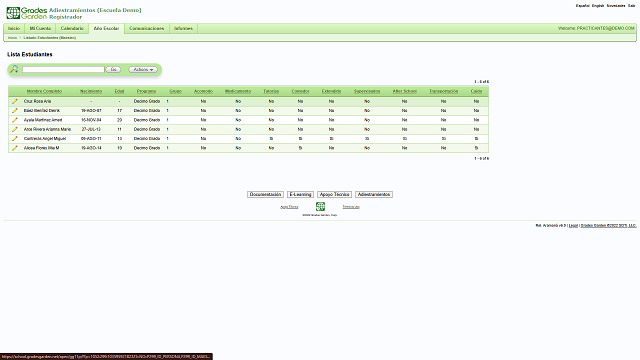Sort by Tutorías column header

coord(271,91)
